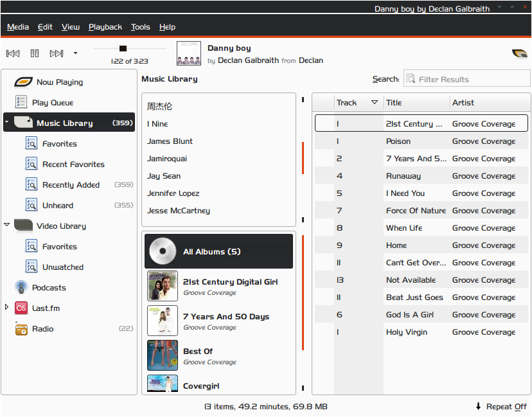Click the search magnifier icon in filter box
This screenshot has height=417, width=532.
(x=411, y=79)
